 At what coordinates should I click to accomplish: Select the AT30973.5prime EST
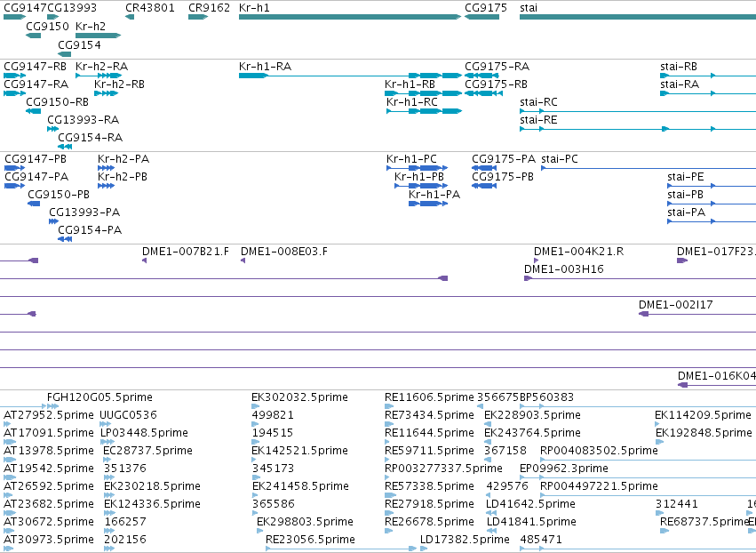8,549
